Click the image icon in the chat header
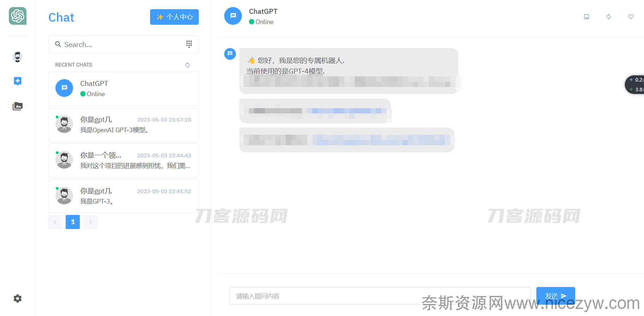 (586, 17)
